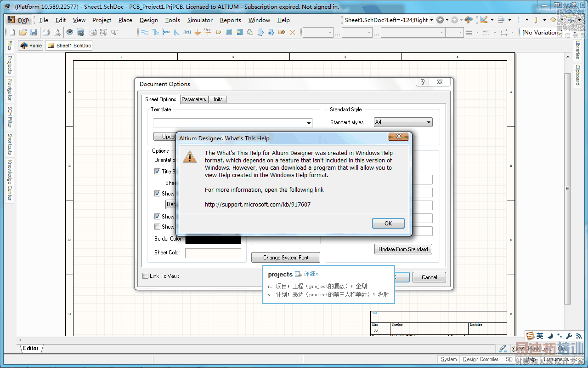
Task: Toggle the Title Block checkbox
Action: pyautogui.click(x=158, y=172)
